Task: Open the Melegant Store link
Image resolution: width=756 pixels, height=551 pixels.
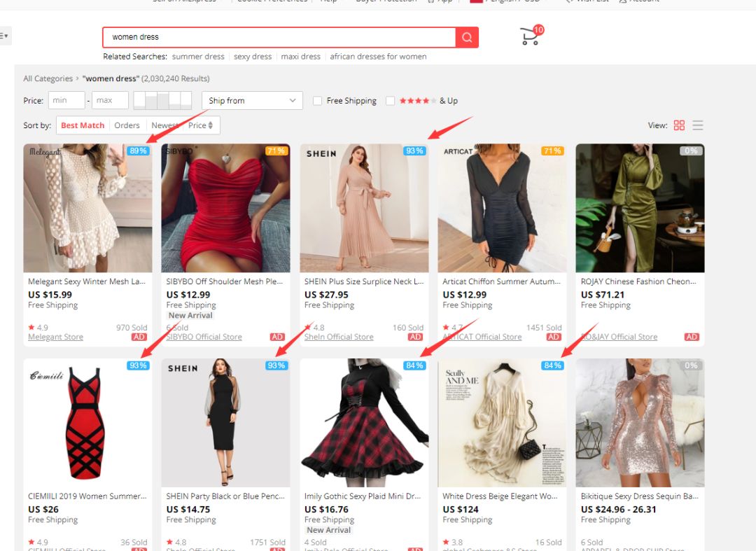Action: point(55,337)
